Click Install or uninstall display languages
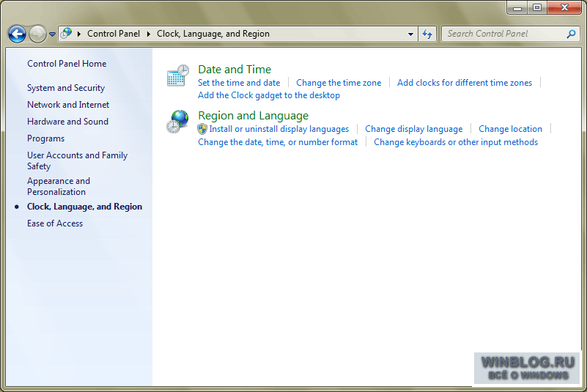This screenshot has height=392, width=587. click(x=279, y=129)
